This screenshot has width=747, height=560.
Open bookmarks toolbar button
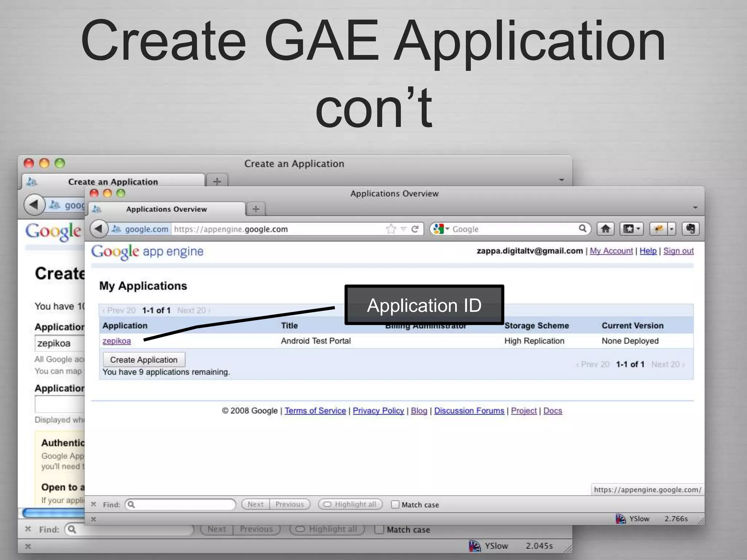[631, 229]
